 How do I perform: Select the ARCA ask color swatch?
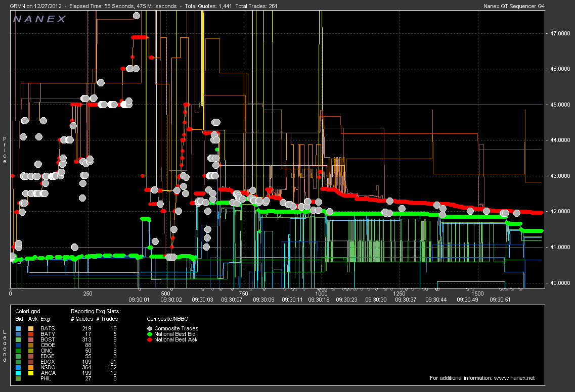pos(31,373)
